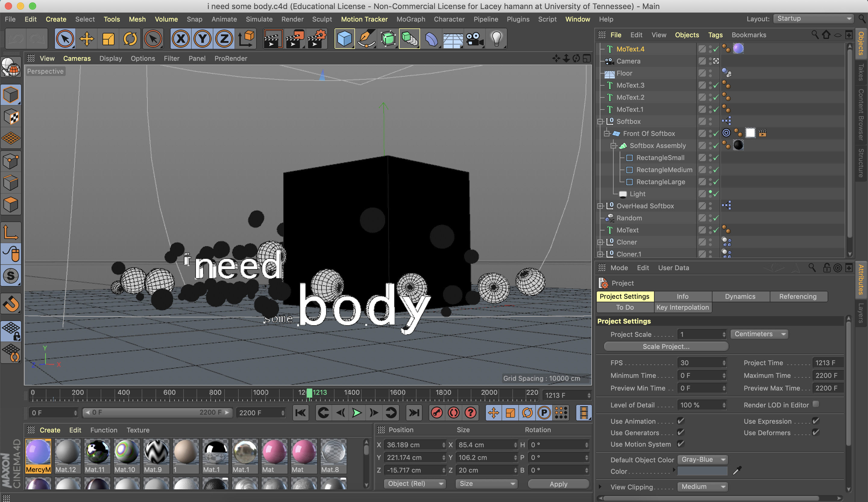Toggle Autokeying button

click(x=454, y=413)
